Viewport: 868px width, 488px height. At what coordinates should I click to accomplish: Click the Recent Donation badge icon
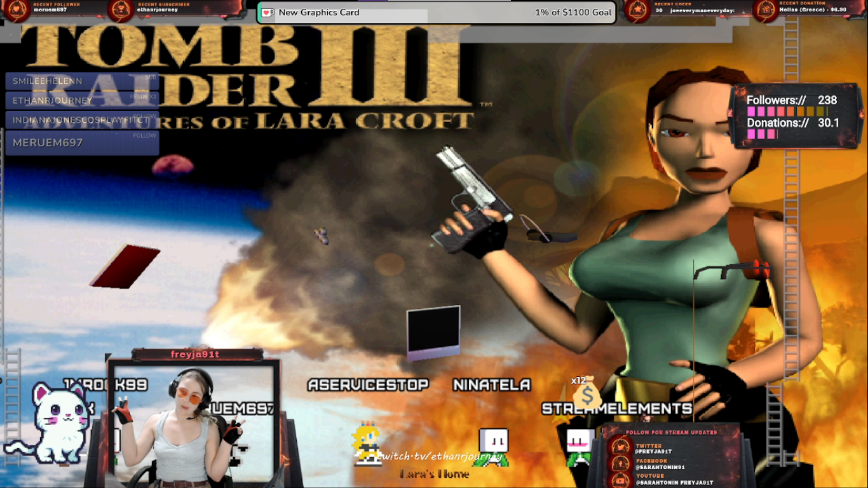pos(765,10)
